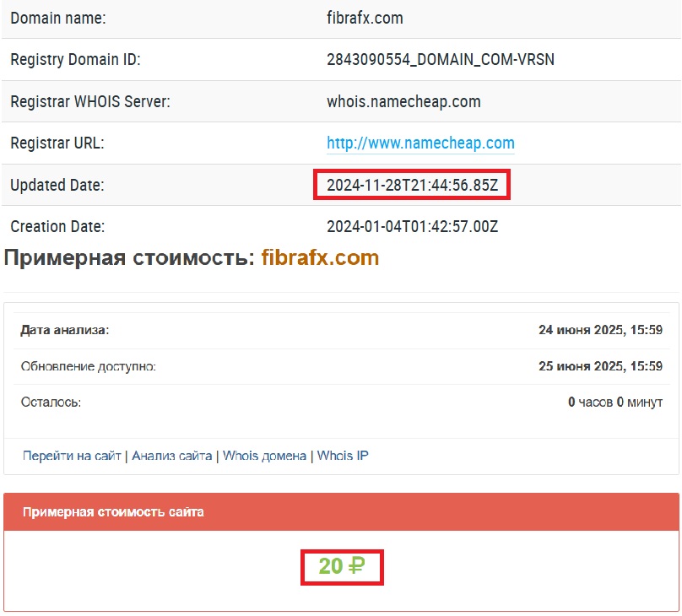Click the 'Обновление доступно:' label
The height and width of the screenshot is (616, 682).
[x=89, y=366]
